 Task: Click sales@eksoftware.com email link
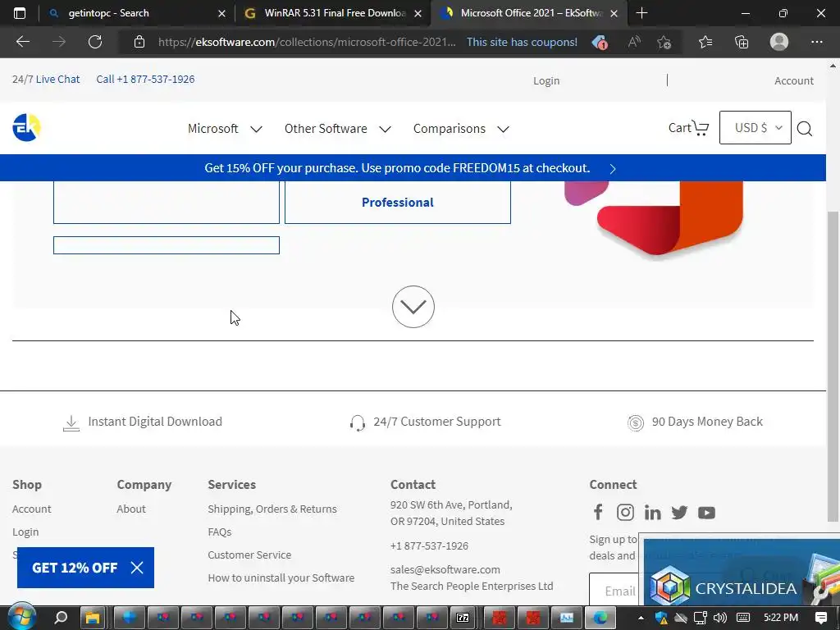tap(445, 569)
